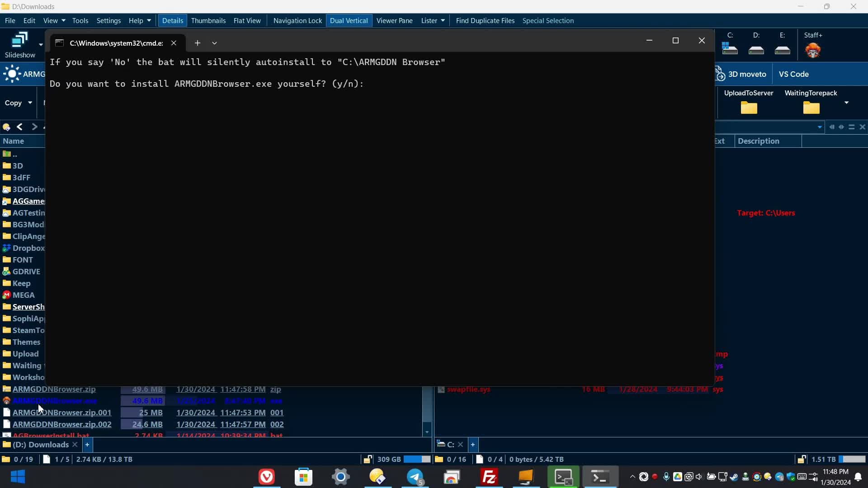Add a new folder tab with plus button
This screenshot has width=868, height=488.
tap(87, 445)
